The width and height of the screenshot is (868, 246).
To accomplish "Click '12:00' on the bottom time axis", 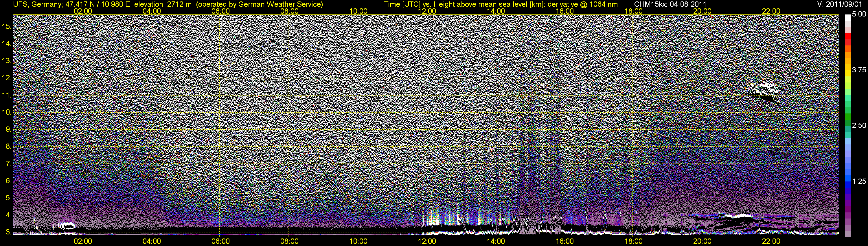I will pos(427,241).
